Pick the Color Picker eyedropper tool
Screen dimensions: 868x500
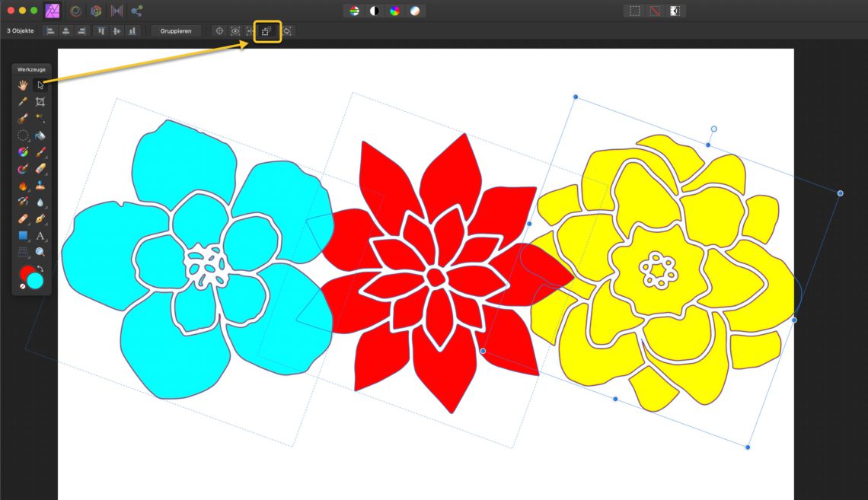[x=23, y=102]
